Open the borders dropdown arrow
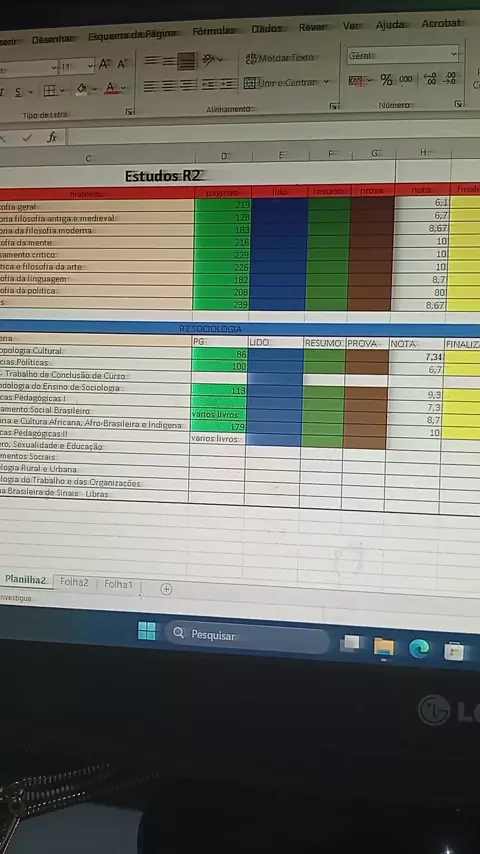The image size is (480, 854). click(x=62, y=90)
